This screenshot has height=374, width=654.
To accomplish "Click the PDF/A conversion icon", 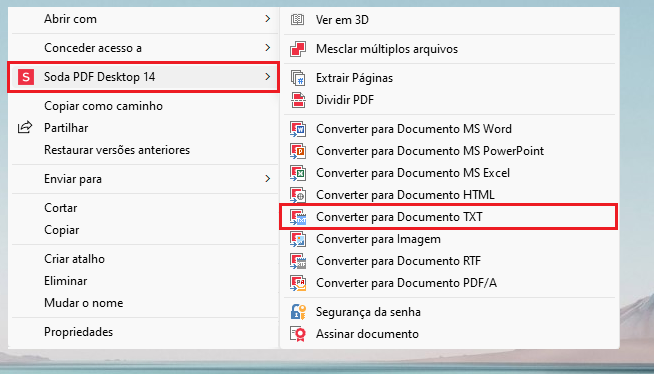I will tap(298, 284).
